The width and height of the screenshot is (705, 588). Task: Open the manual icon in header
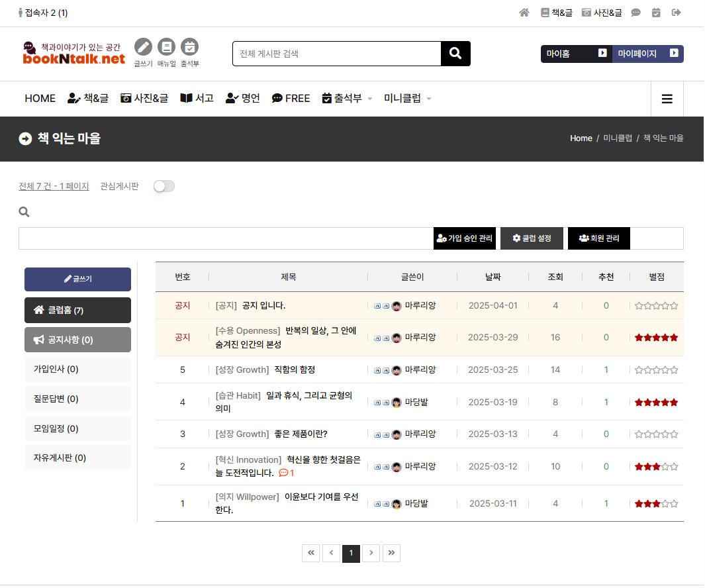coord(166,47)
